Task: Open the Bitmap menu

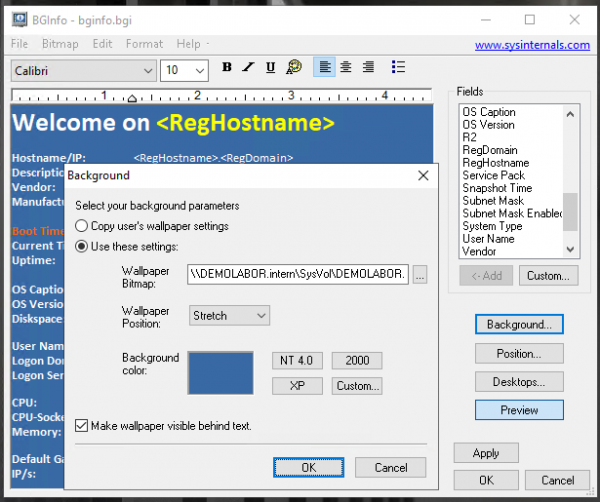Action: click(59, 44)
